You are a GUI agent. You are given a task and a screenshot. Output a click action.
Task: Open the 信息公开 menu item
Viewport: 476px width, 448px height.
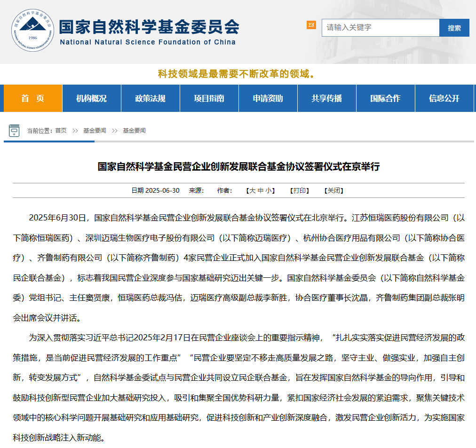tap(444, 98)
